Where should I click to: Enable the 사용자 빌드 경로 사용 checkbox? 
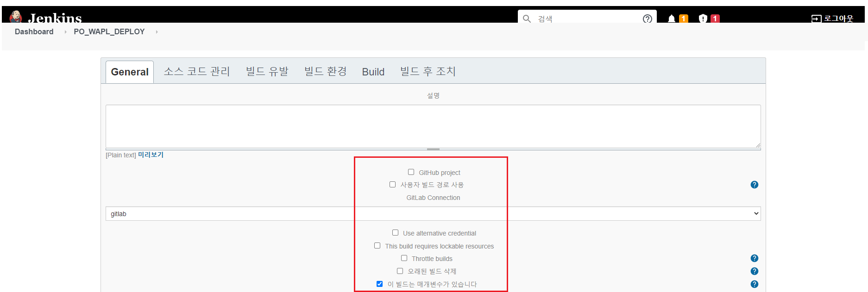click(392, 184)
